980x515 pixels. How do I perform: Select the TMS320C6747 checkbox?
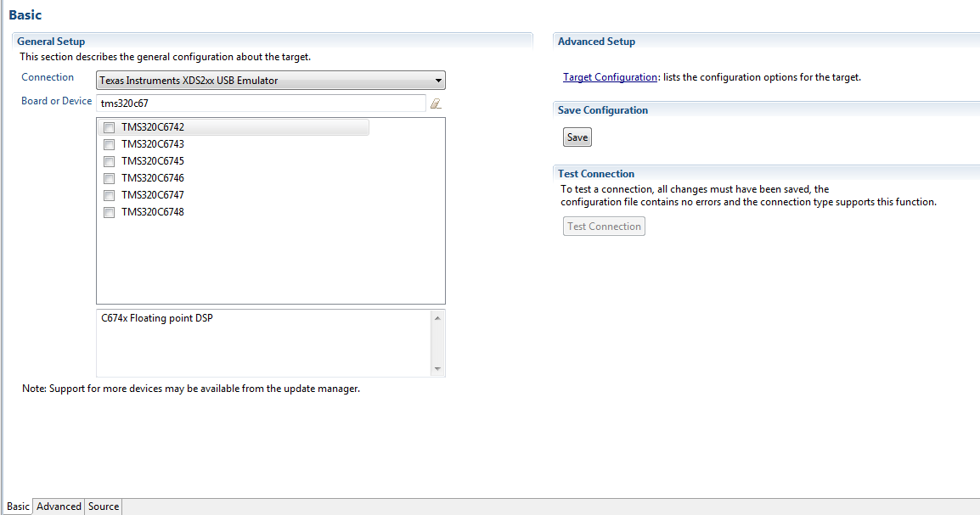[x=110, y=195]
